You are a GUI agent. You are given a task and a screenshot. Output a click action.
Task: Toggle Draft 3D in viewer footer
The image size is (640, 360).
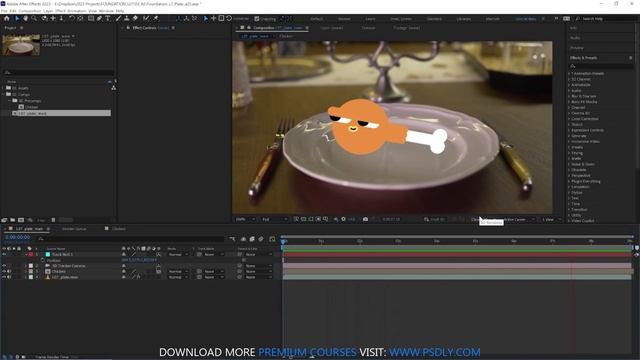(x=434, y=219)
